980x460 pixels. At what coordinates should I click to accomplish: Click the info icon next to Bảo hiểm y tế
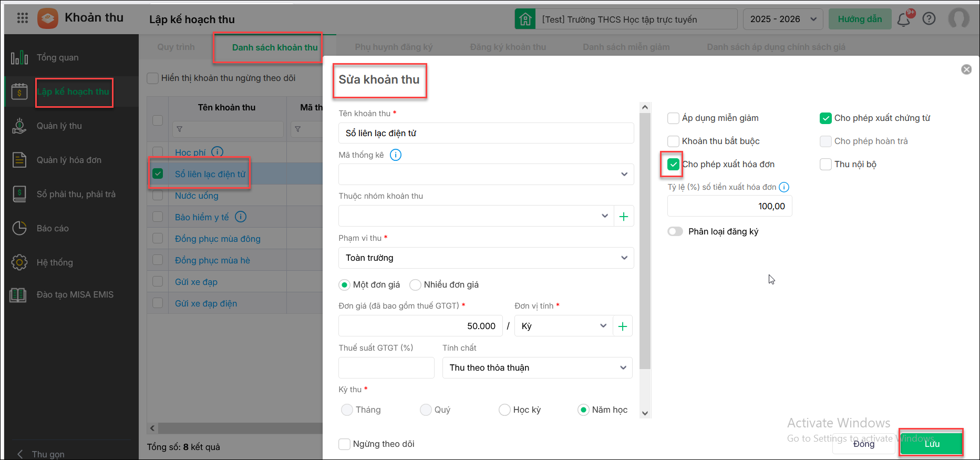pos(241,217)
